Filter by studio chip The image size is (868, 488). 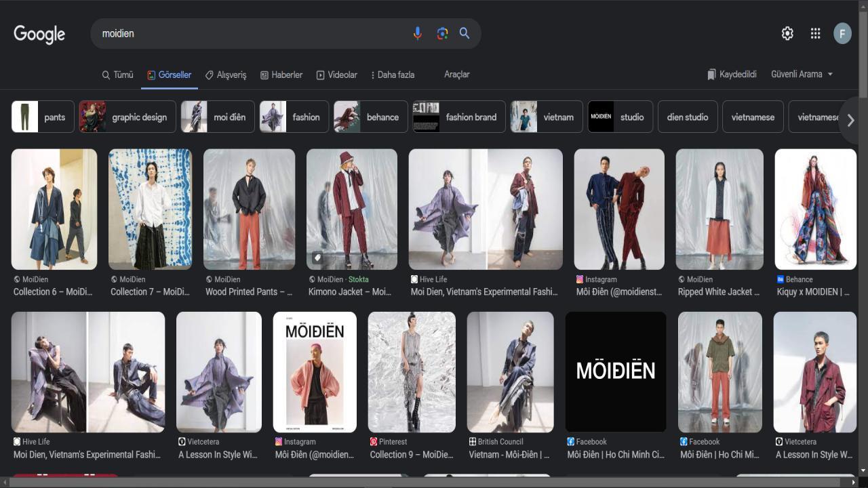[620, 117]
